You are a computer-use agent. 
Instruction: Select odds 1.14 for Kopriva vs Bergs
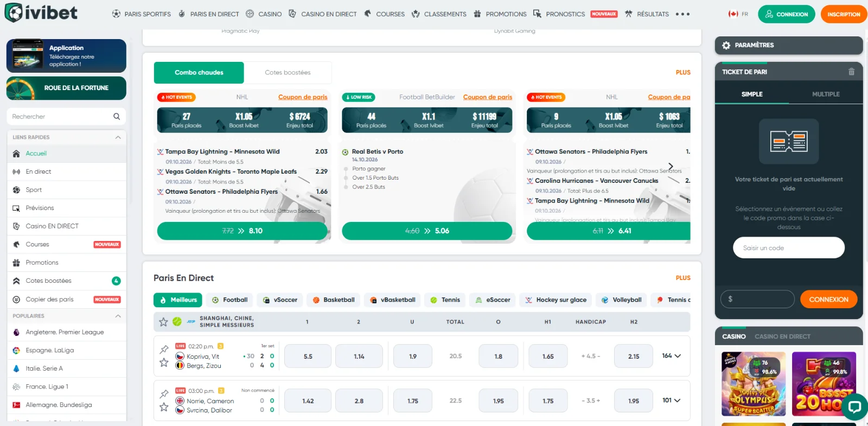(359, 357)
